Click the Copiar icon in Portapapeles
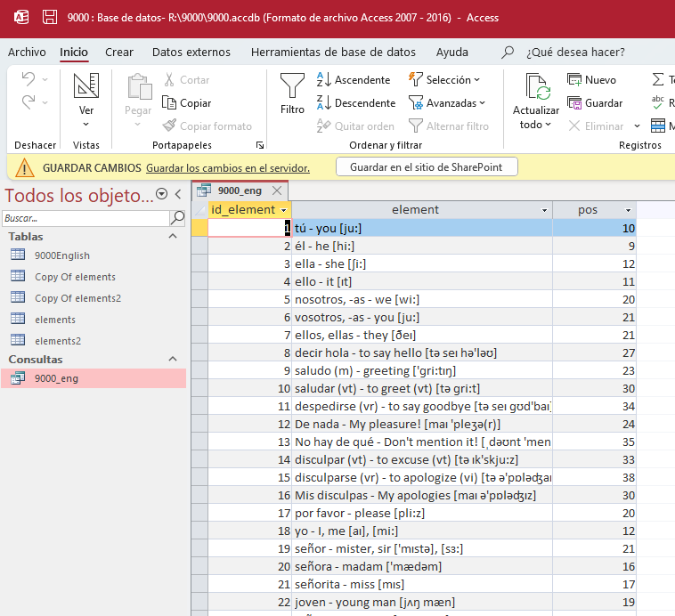The height and width of the screenshot is (616, 675). (187, 103)
